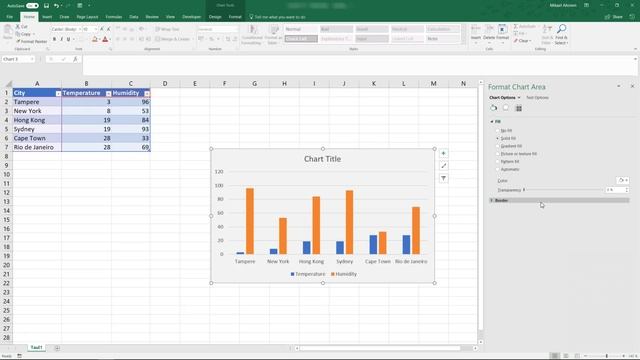Switch to the Formulas tab

point(113,17)
